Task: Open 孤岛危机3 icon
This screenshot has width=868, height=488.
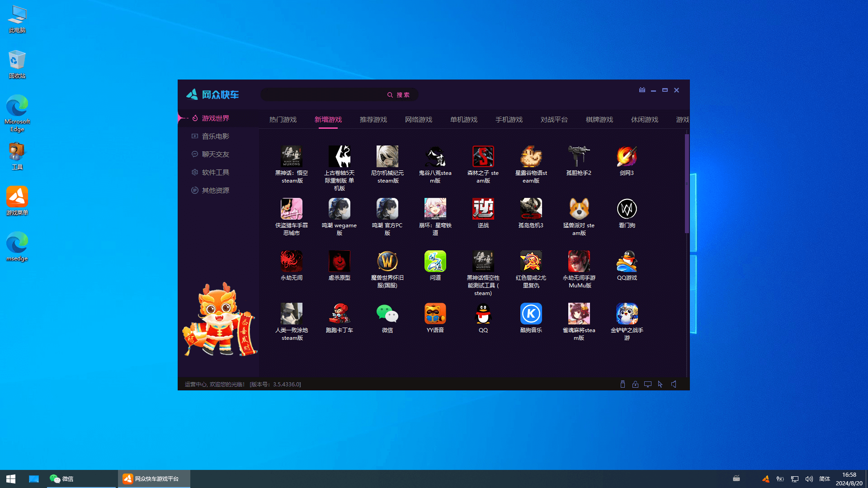Action: click(531, 209)
